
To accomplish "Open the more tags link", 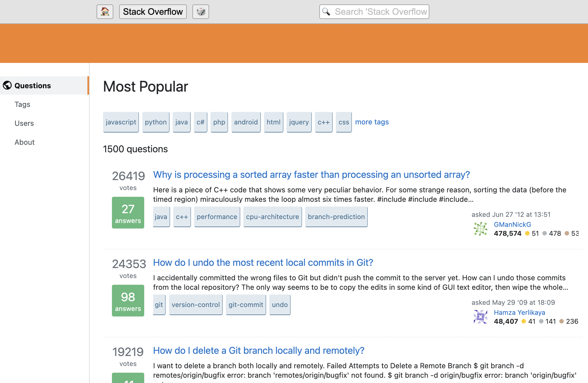I will [x=372, y=122].
